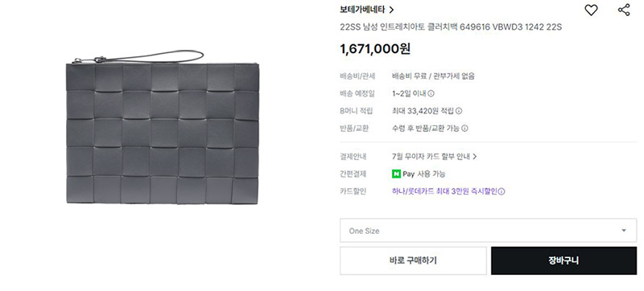
Task: Click the One Size dropdown arrow
Action: click(623, 231)
